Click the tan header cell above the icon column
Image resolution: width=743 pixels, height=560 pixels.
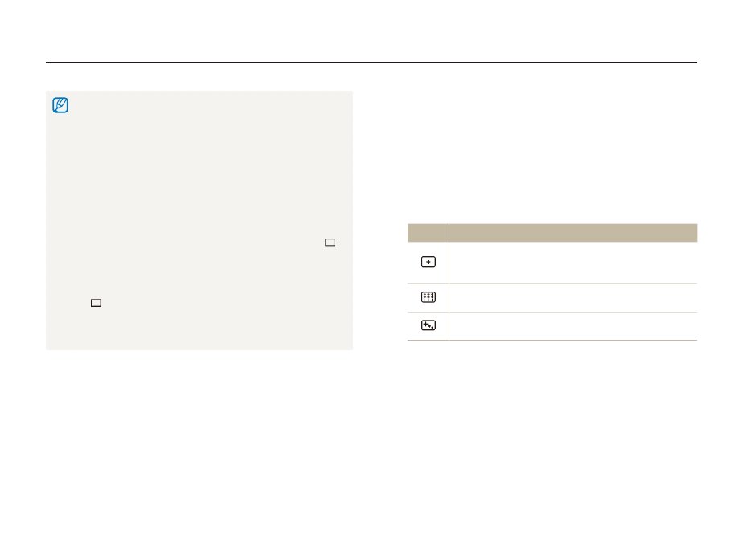[428, 233]
